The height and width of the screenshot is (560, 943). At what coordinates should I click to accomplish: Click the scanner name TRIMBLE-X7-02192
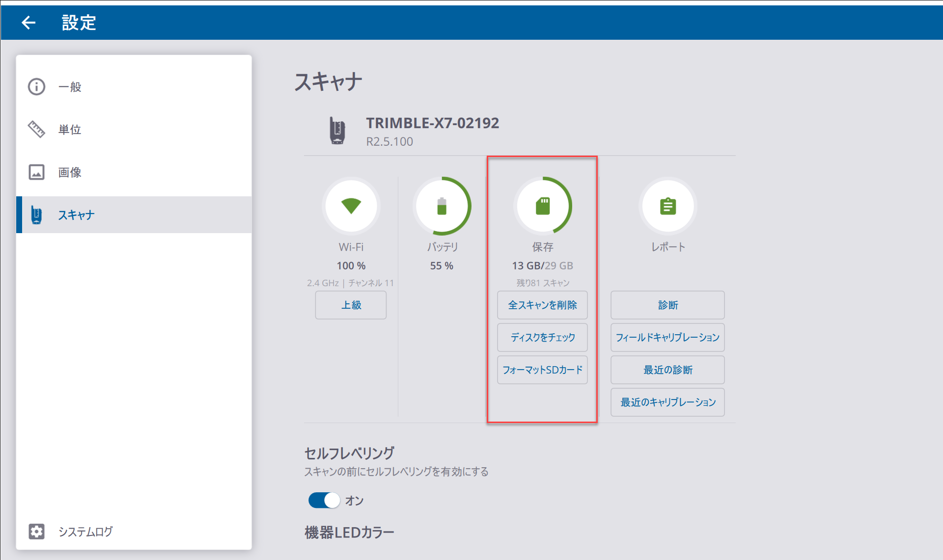coord(432,123)
